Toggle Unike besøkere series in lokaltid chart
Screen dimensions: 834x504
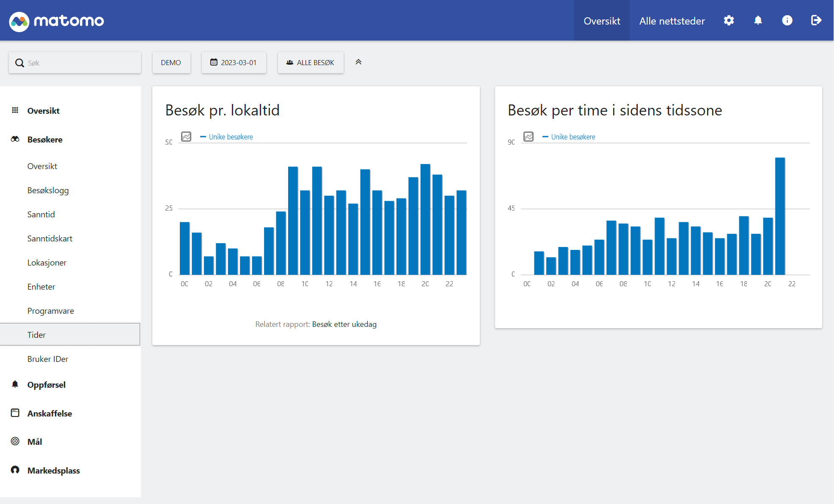click(230, 137)
